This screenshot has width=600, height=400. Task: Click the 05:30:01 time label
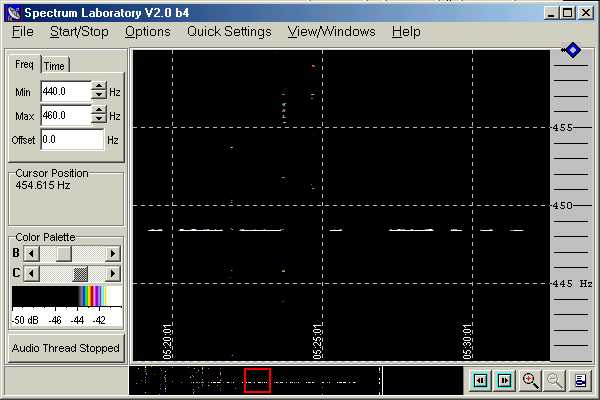[x=468, y=341]
